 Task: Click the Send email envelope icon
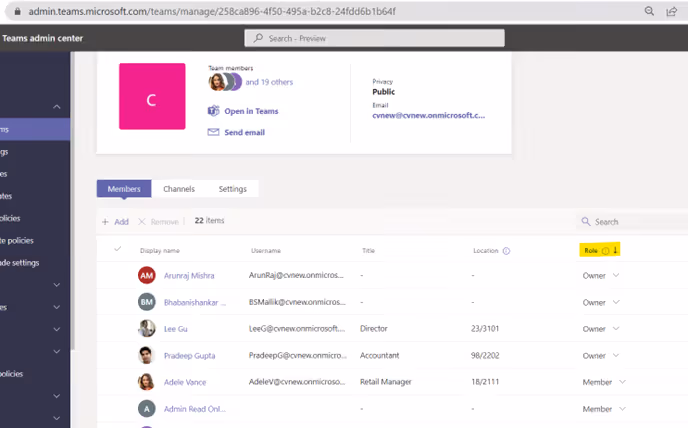213,132
